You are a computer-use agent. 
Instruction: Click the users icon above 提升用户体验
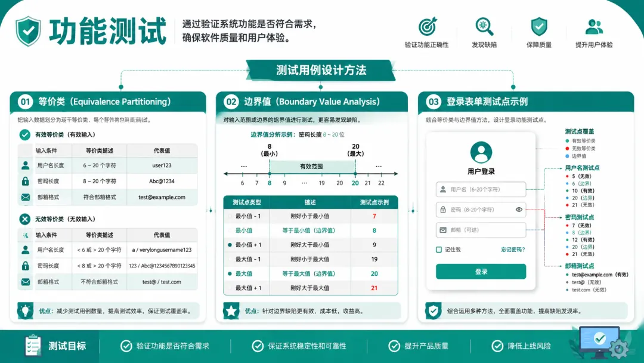coord(594,27)
